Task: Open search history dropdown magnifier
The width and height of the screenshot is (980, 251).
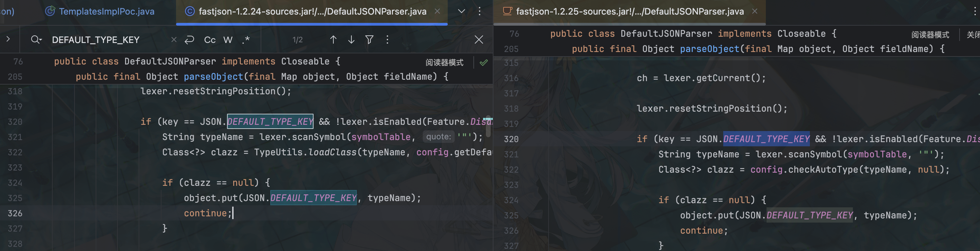Action: click(x=36, y=40)
